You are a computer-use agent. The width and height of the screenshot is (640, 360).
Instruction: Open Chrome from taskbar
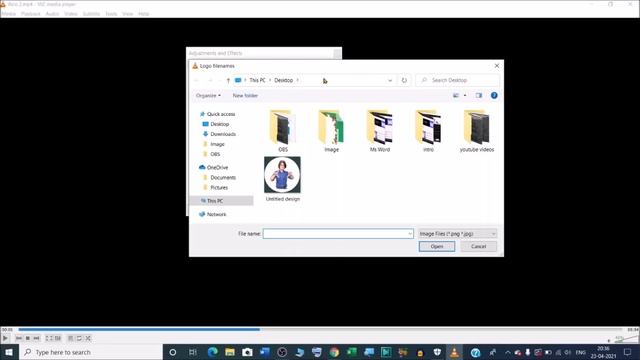click(x=334, y=352)
